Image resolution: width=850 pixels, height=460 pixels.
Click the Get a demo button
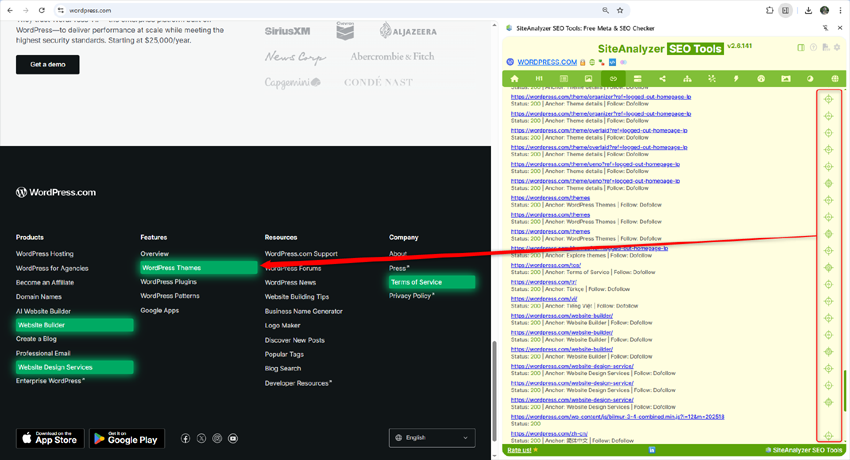coord(48,64)
